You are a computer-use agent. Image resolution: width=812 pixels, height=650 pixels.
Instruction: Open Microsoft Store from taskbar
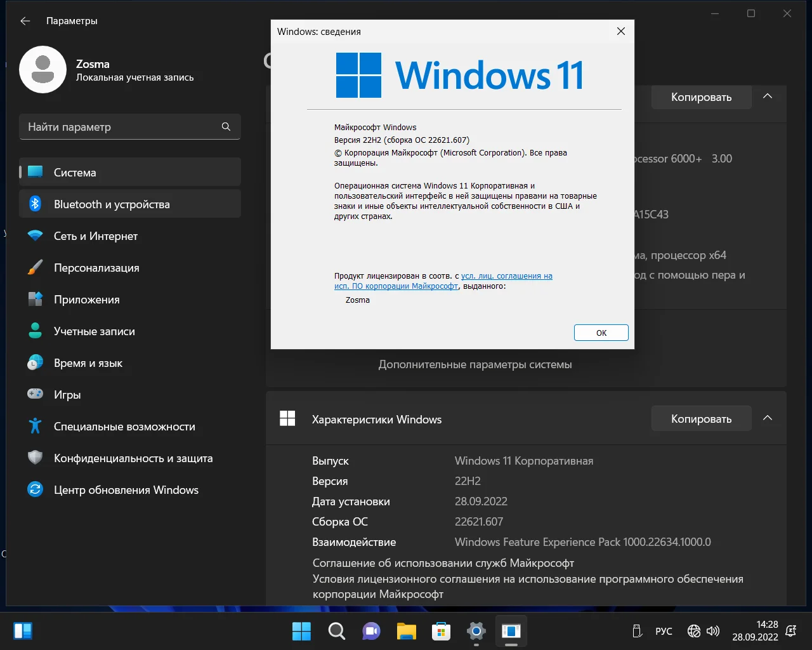pos(441,631)
